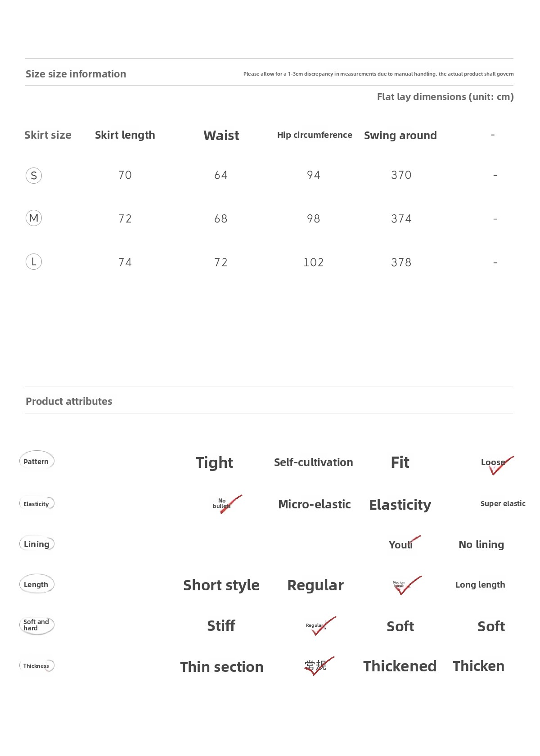Click the "Product attributes" section heading

point(69,401)
